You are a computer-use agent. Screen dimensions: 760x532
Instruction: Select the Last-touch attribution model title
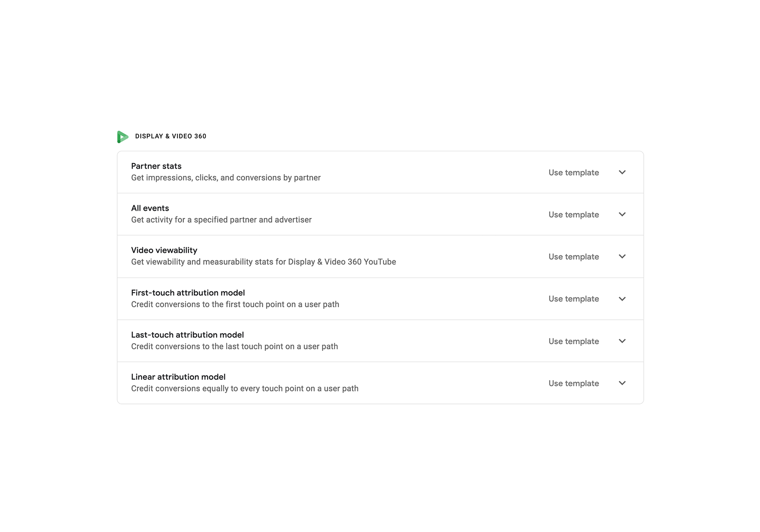(x=187, y=335)
